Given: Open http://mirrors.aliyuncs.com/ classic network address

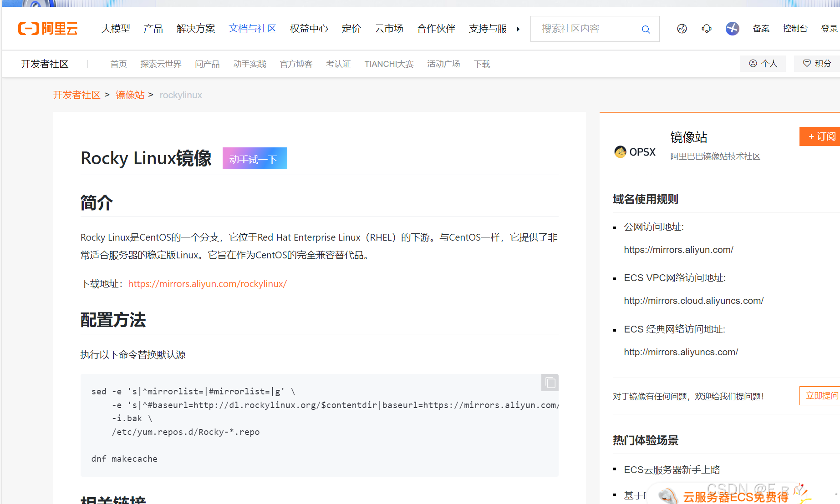Looking at the screenshot, I should coord(681,352).
